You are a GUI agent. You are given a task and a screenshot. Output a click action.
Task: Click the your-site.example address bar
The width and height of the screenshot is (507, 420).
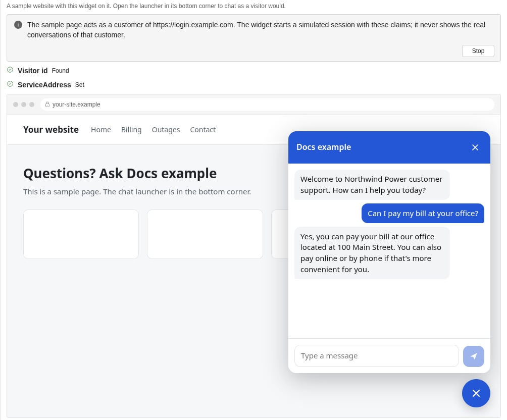pyautogui.click(x=268, y=104)
